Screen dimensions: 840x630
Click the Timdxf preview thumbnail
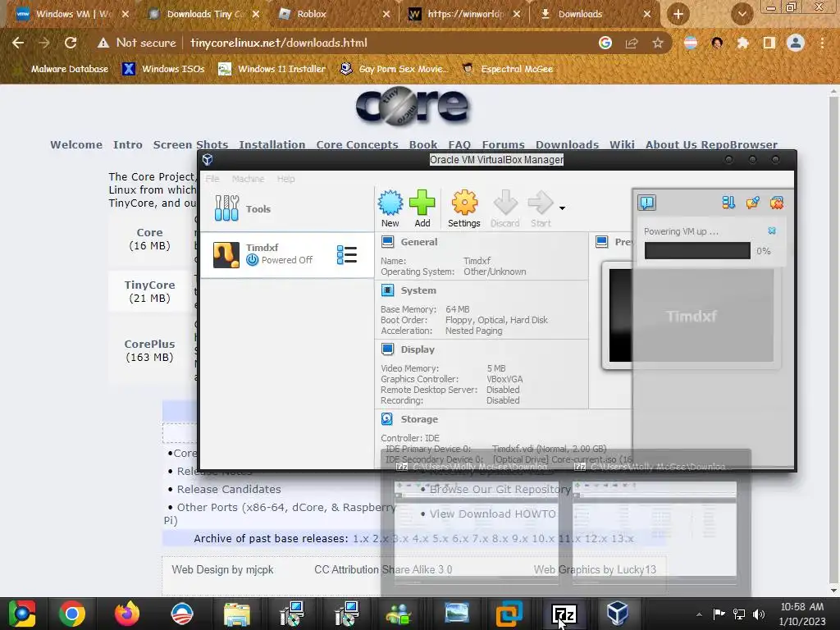click(x=691, y=316)
